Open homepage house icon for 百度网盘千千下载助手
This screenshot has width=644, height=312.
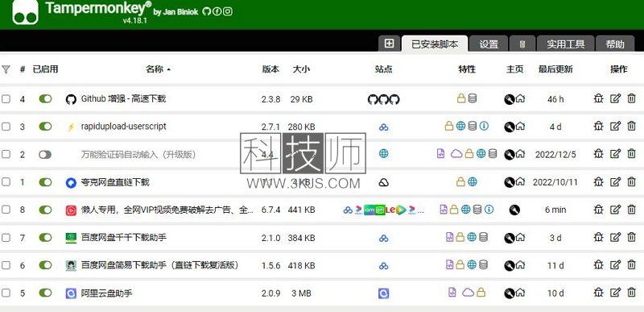point(520,237)
